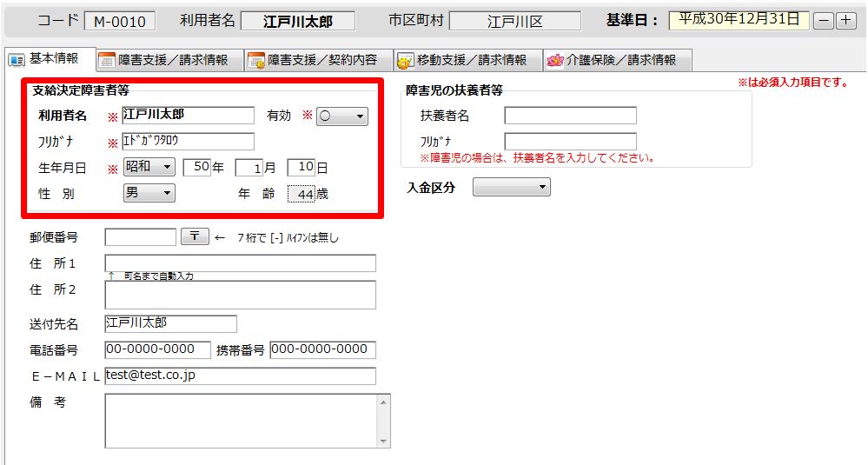The image size is (868, 465).
Task: Expand the era dropdown showing 昭和
Action: [149, 167]
